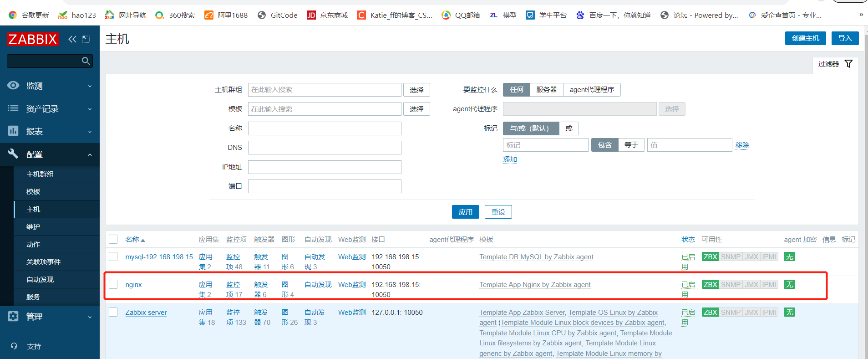Click 选择 next to 模板
Viewport: 868px width, 359px height.
click(x=416, y=109)
